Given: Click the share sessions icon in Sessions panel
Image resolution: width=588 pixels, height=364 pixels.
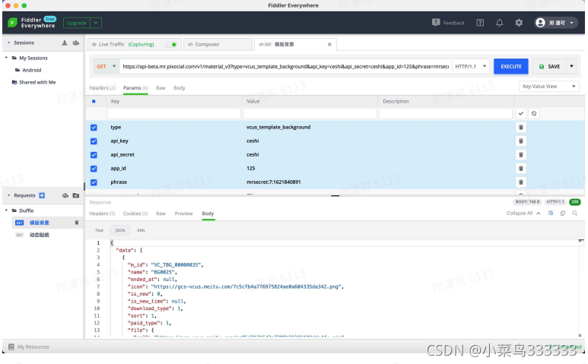Looking at the screenshot, I should [x=76, y=43].
